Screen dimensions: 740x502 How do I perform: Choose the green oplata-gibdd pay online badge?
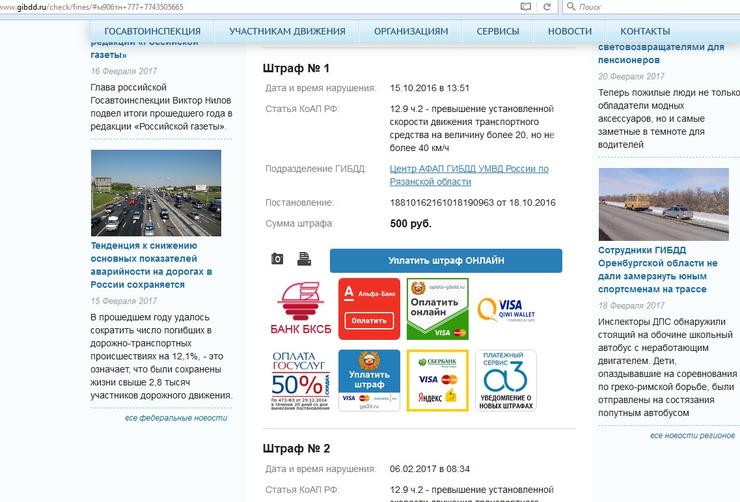(x=437, y=309)
